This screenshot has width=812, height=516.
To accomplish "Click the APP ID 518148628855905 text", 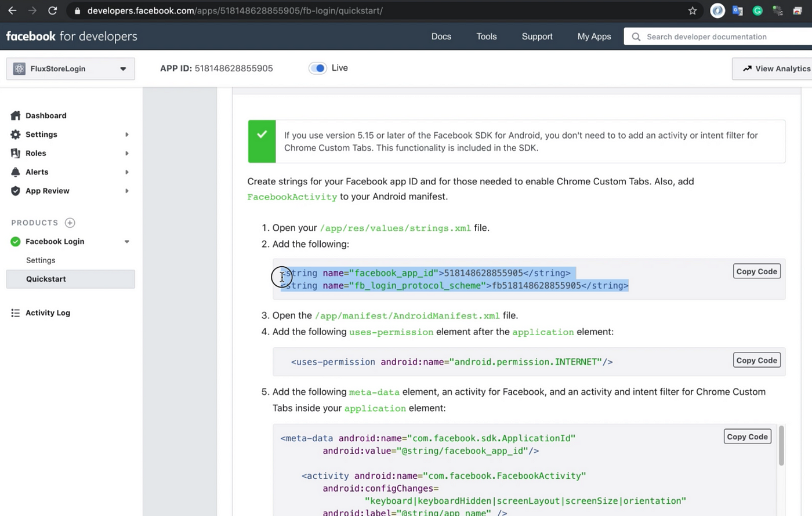I will coord(216,68).
